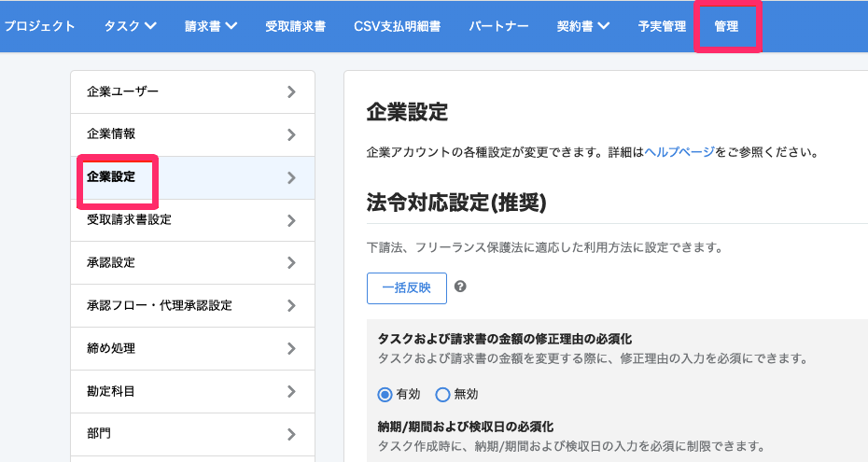Open CSV支払明細書 in the navigation bar
The width and height of the screenshot is (868, 462).
pyautogui.click(x=397, y=26)
